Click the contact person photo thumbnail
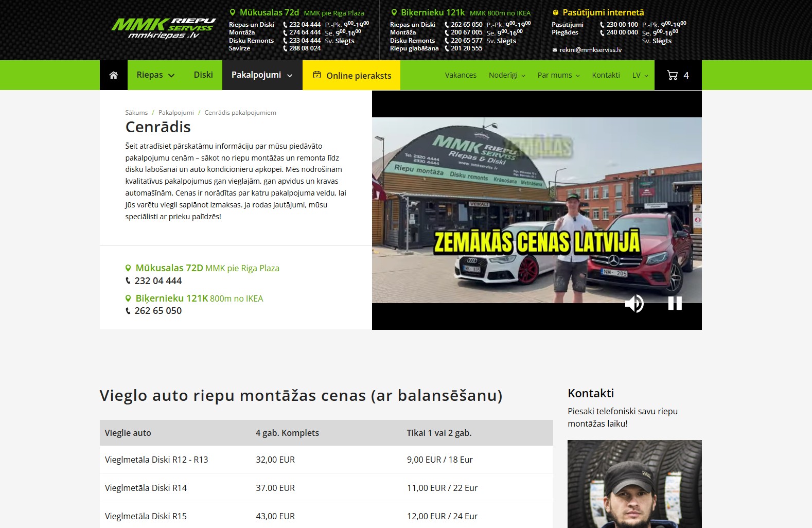Viewport: 812px width, 528px height. (634, 484)
